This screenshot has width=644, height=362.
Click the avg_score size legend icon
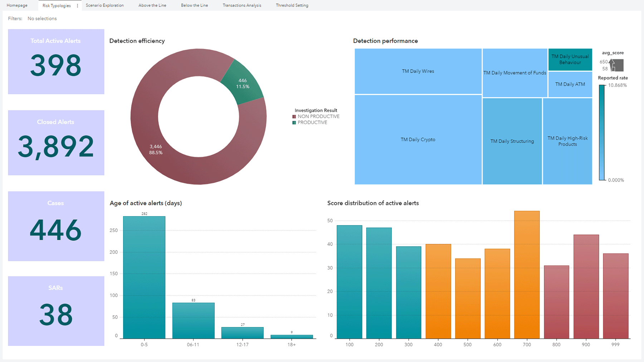[616, 65]
